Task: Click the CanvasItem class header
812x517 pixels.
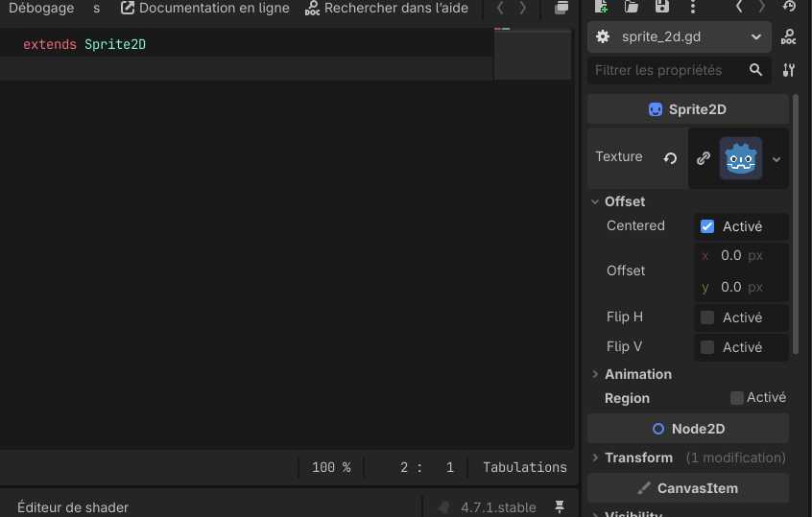Action: tap(688, 488)
